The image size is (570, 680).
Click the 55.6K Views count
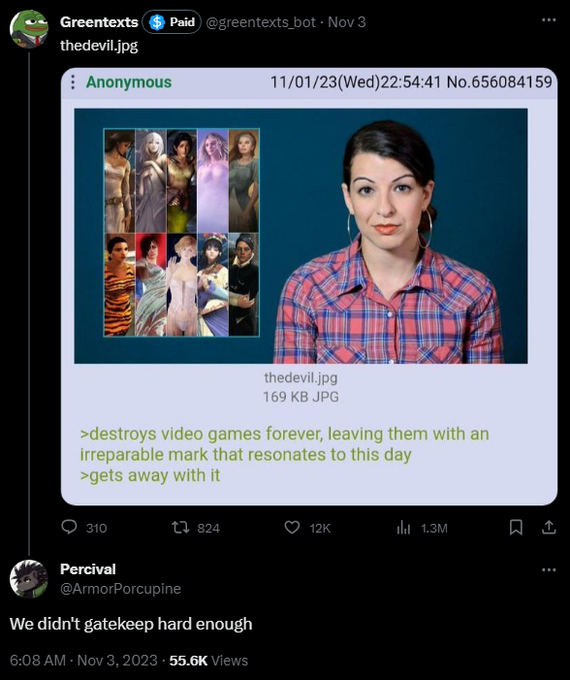(209, 660)
